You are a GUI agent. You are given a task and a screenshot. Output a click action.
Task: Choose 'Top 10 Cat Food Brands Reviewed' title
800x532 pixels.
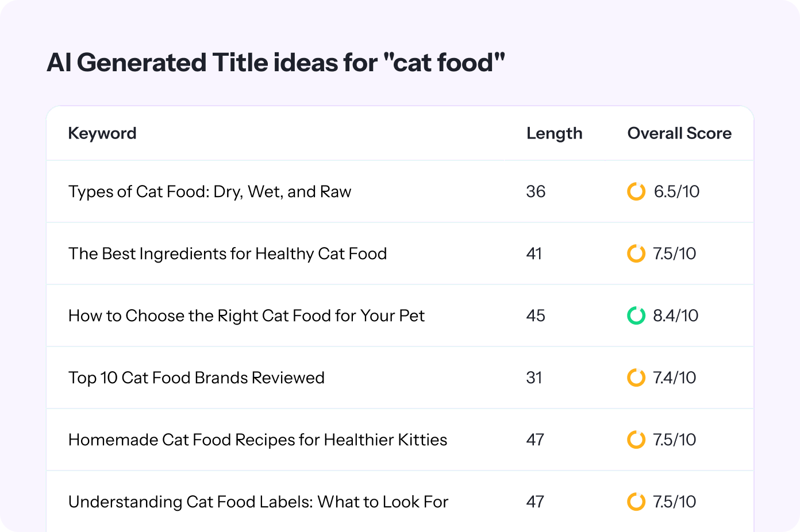pos(197,378)
